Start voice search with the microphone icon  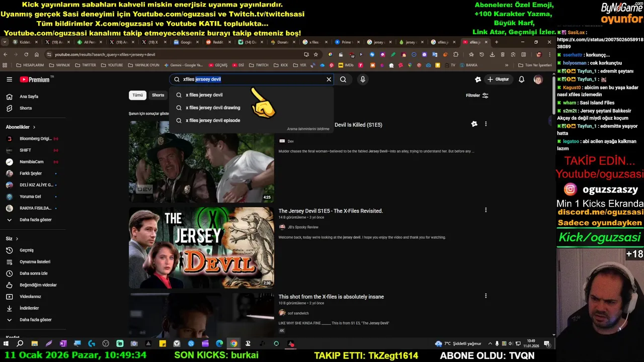click(x=363, y=79)
